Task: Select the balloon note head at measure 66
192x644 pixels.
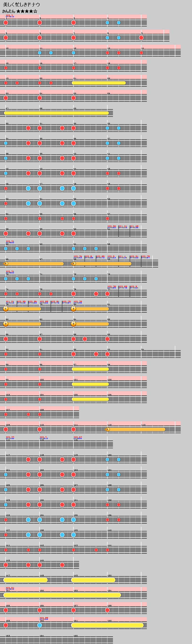Action: (6, 263)
